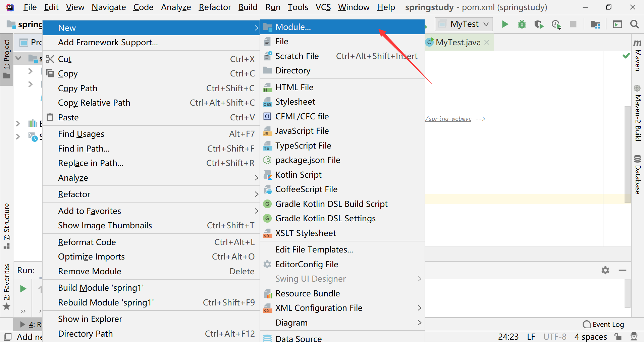Screen dimensions: 644x342
Task: Open the Database side panel
Action: pos(637,175)
